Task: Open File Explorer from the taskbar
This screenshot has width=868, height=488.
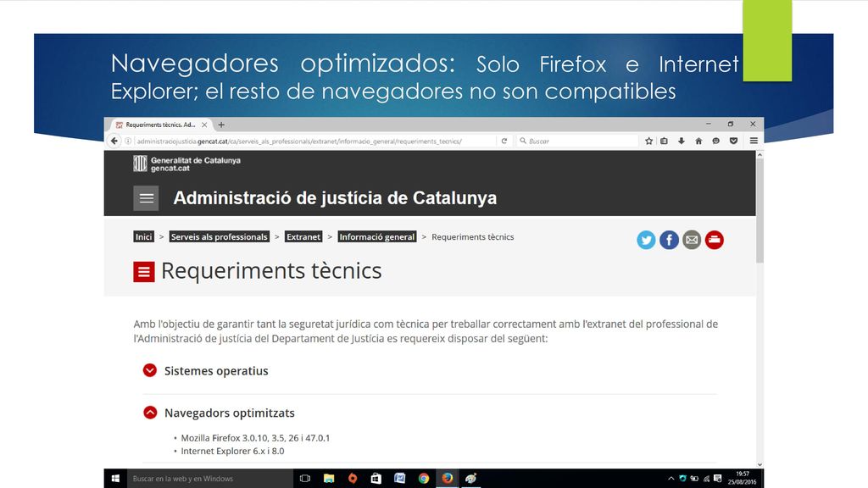Action: 329,479
